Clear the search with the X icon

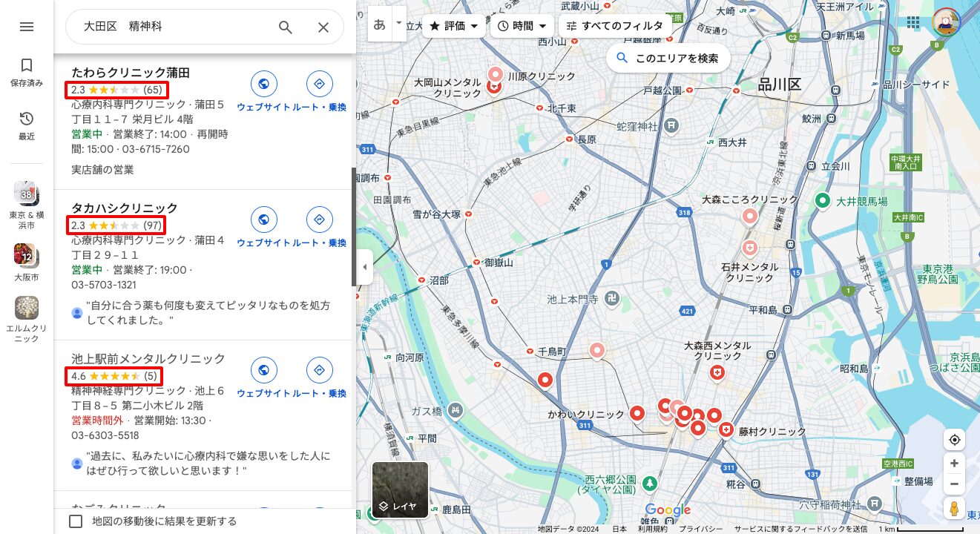[x=323, y=27]
